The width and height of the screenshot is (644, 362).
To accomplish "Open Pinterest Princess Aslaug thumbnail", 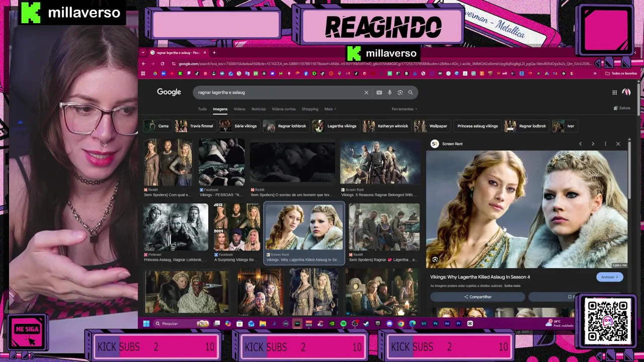I will (x=175, y=227).
